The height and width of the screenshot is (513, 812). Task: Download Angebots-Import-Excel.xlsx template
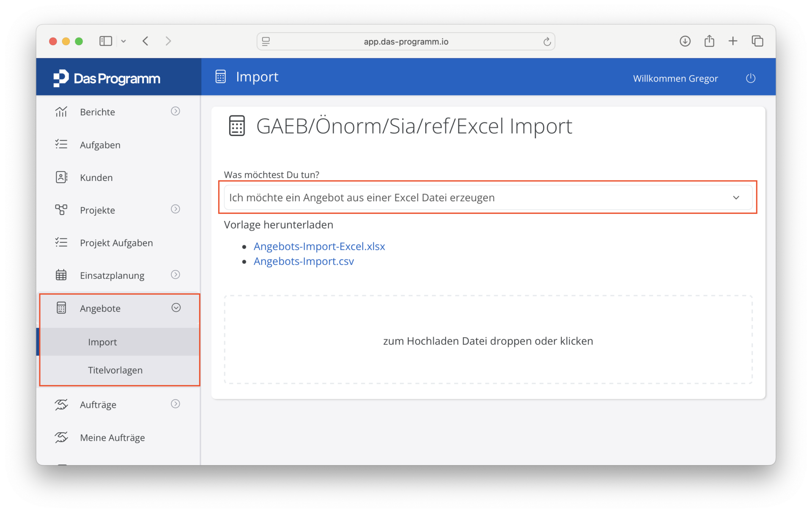(319, 246)
